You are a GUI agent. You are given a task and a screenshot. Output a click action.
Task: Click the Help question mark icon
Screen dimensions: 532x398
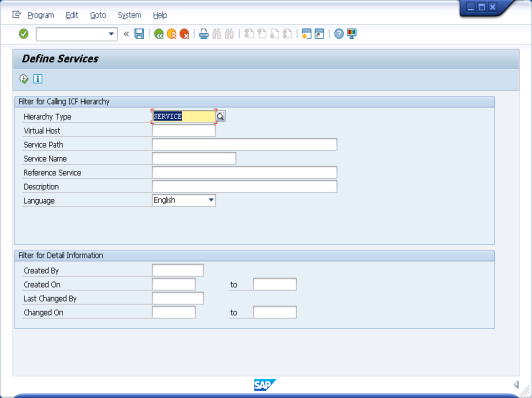click(339, 34)
